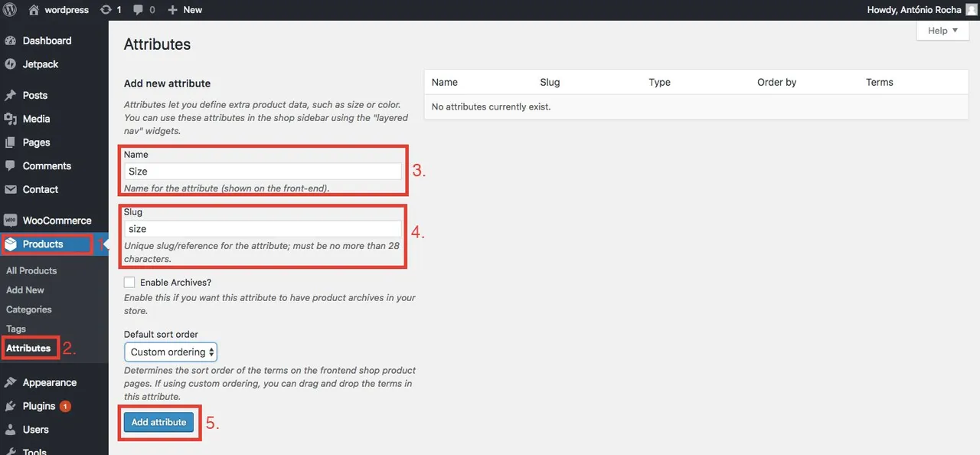The width and height of the screenshot is (980, 455).
Task: Open the Tags submenu link
Action: coord(16,329)
